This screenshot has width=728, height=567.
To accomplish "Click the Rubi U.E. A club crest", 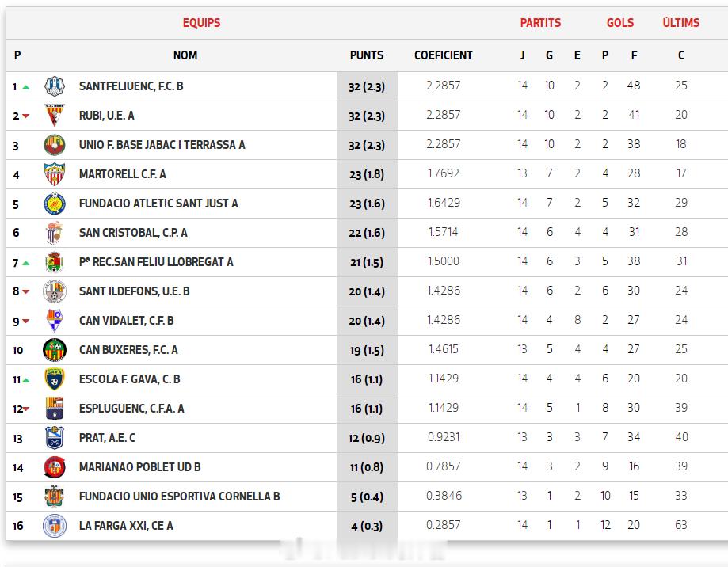I will 55,116.
